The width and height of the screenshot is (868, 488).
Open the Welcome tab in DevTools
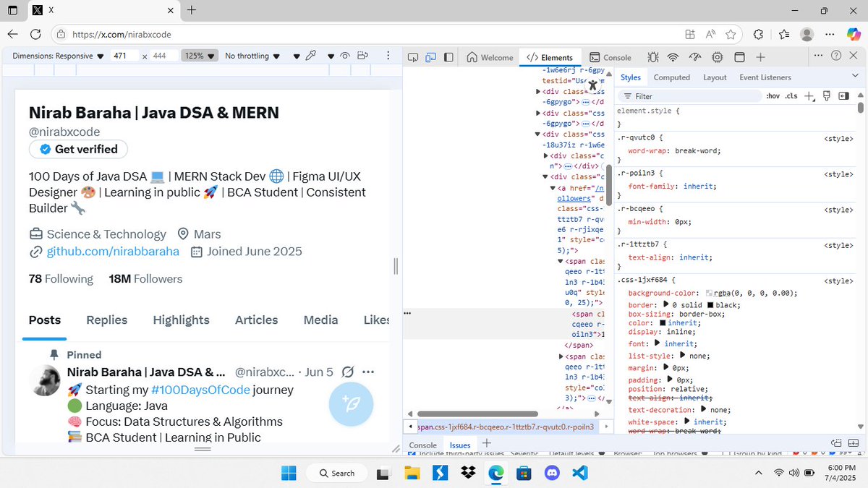pyautogui.click(x=490, y=57)
